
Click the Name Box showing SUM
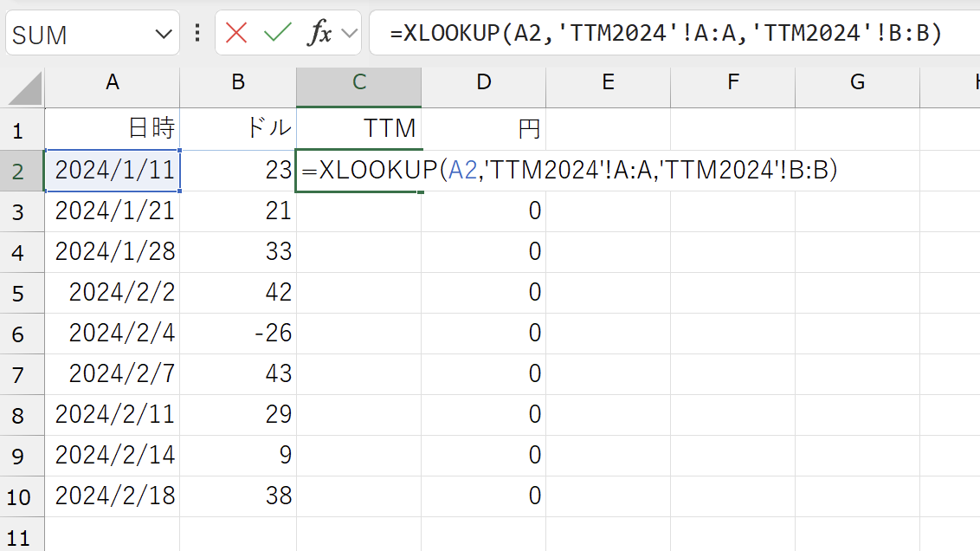point(81,35)
